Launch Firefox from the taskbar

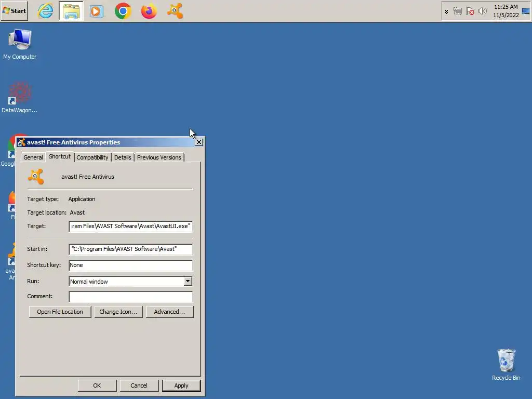click(149, 11)
